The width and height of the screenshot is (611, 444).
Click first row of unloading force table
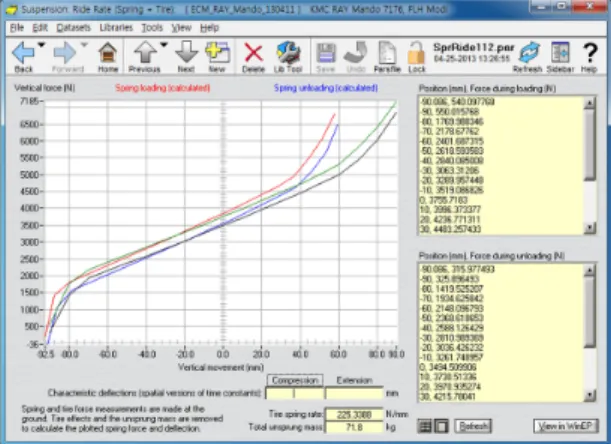pos(457,269)
